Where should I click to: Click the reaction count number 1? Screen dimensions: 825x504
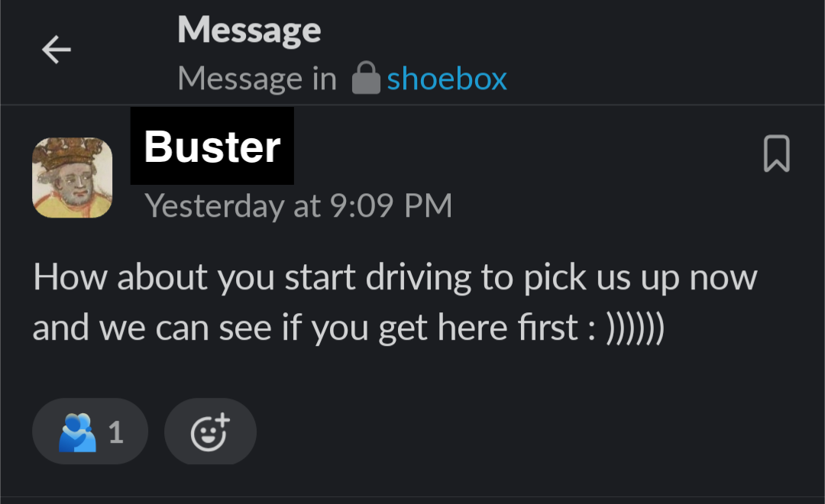pyautogui.click(x=115, y=432)
